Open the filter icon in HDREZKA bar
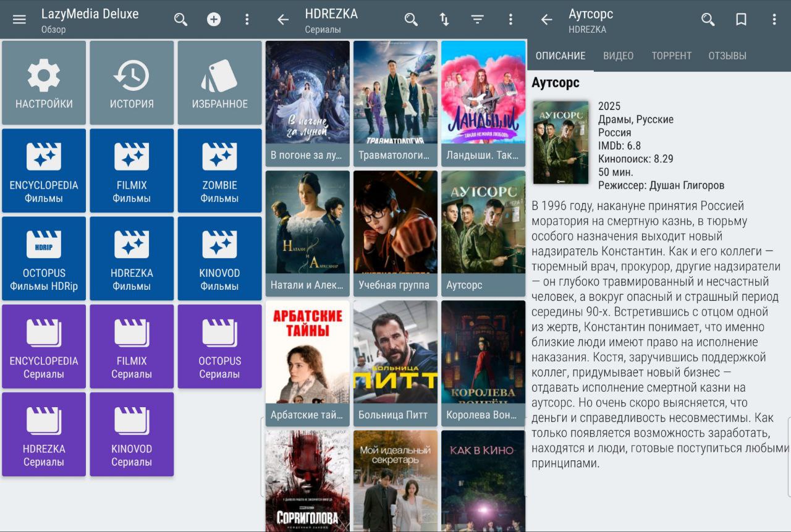The width and height of the screenshot is (791, 532). [x=478, y=19]
